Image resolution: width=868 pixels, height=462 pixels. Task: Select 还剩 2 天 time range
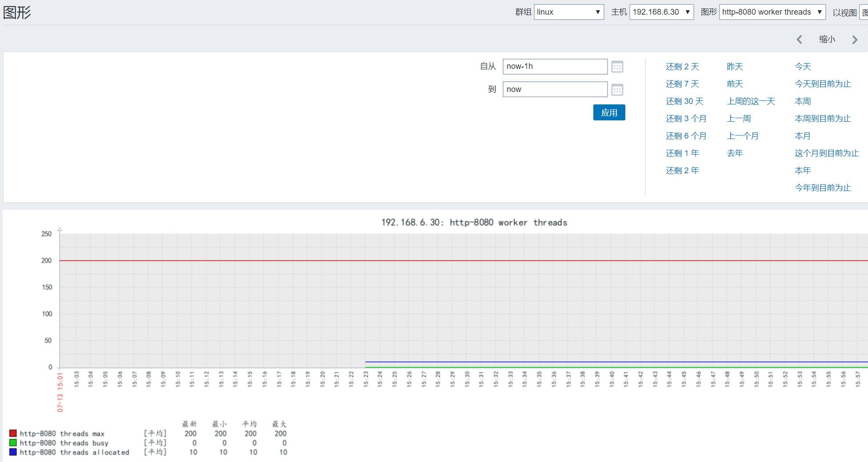682,67
